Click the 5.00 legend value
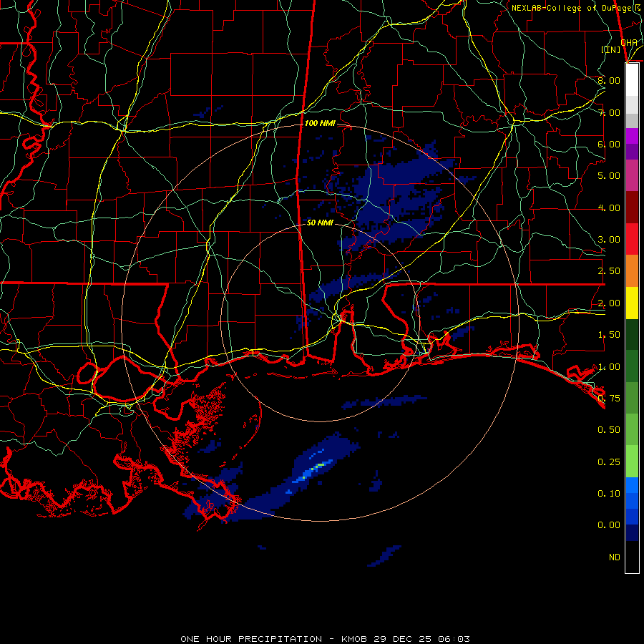Image resolution: width=644 pixels, height=644 pixels. point(609,176)
